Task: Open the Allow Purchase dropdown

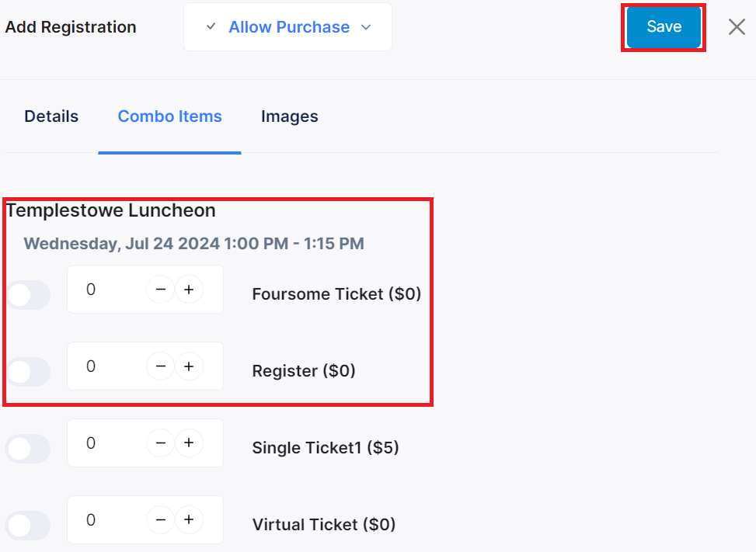Action: tap(287, 26)
